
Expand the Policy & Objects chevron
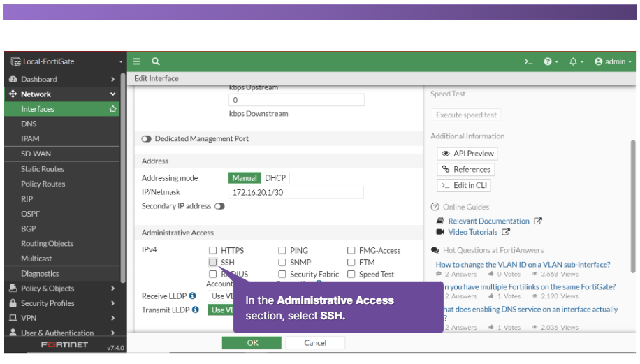112,288
